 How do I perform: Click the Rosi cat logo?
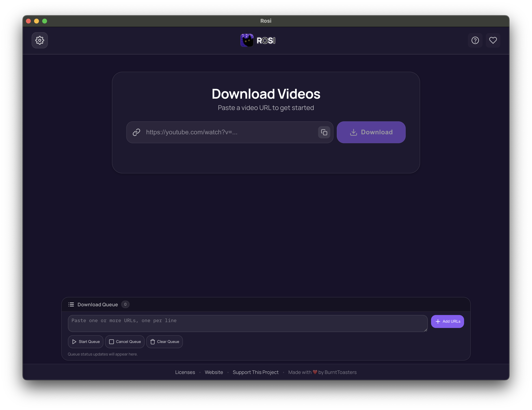(x=247, y=40)
